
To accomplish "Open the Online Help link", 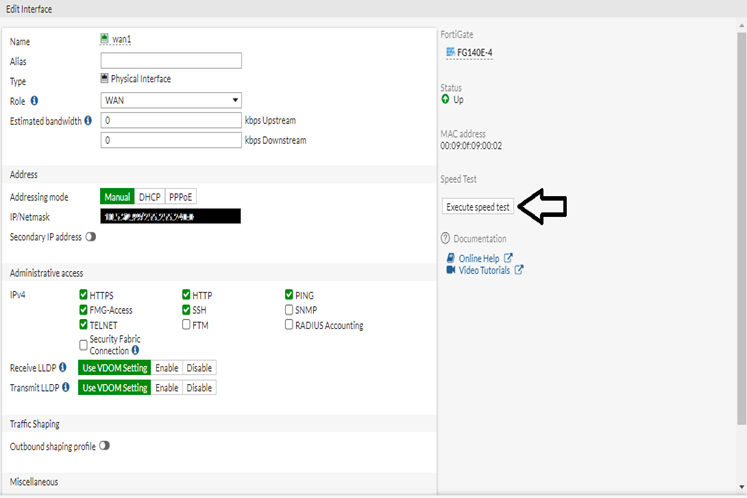I will click(x=478, y=258).
